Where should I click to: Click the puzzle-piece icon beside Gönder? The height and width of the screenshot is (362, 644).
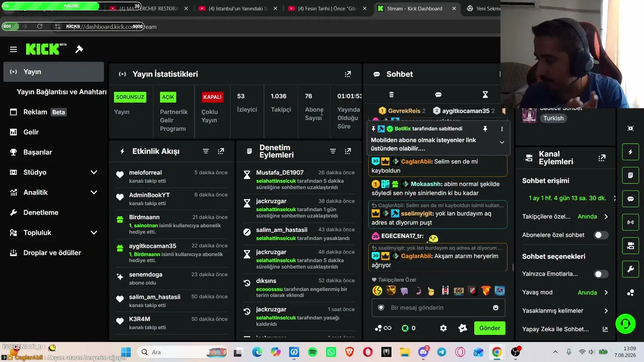coord(462,328)
